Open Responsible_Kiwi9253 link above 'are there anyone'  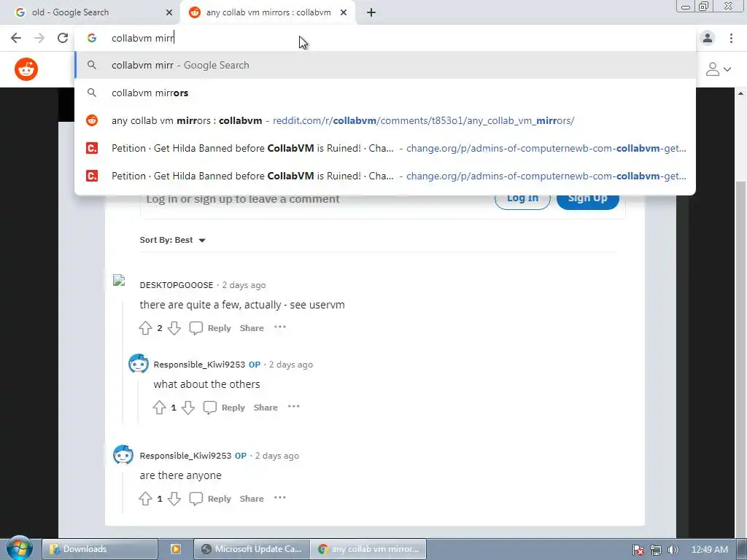[185, 456]
